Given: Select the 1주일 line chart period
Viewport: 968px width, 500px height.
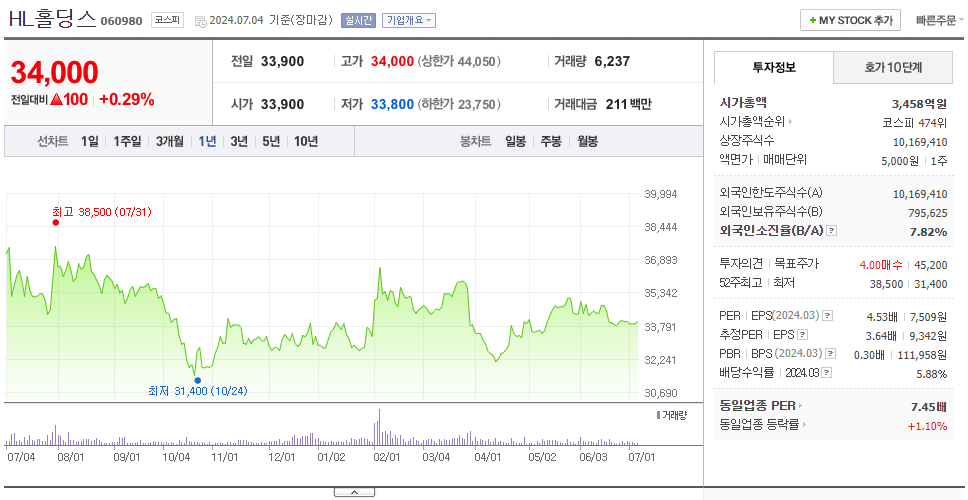Looking at the screenshot, I should pyautogui.click(x=127, y=141).
